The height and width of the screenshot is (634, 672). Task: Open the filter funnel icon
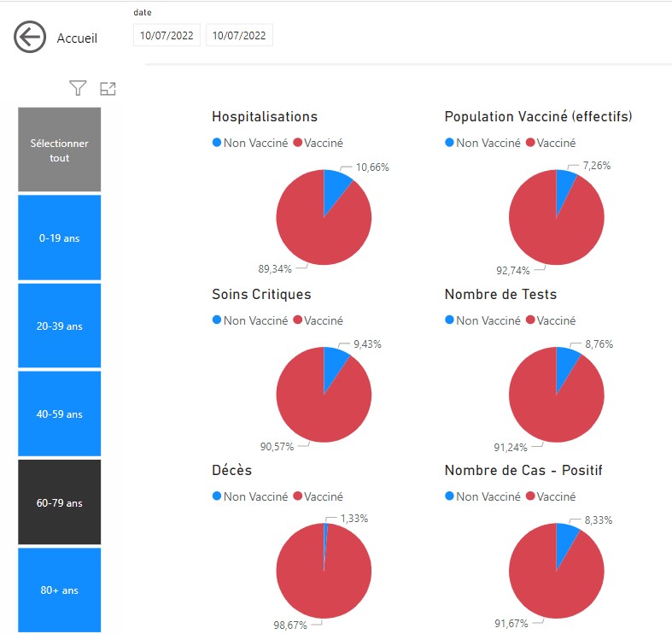click(78, 88)
